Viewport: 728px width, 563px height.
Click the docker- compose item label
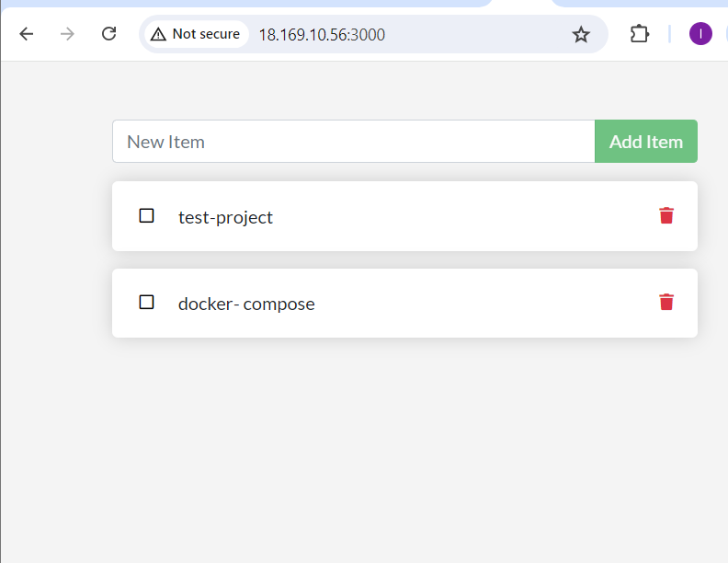246,304
